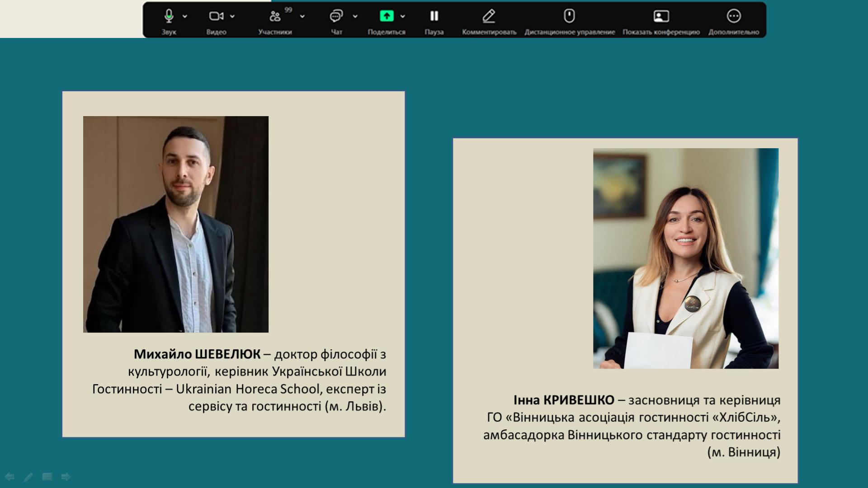868x488 pixels.
Task: Open the slideshow menu icon with horizontal lines
Action: point(47,477)
